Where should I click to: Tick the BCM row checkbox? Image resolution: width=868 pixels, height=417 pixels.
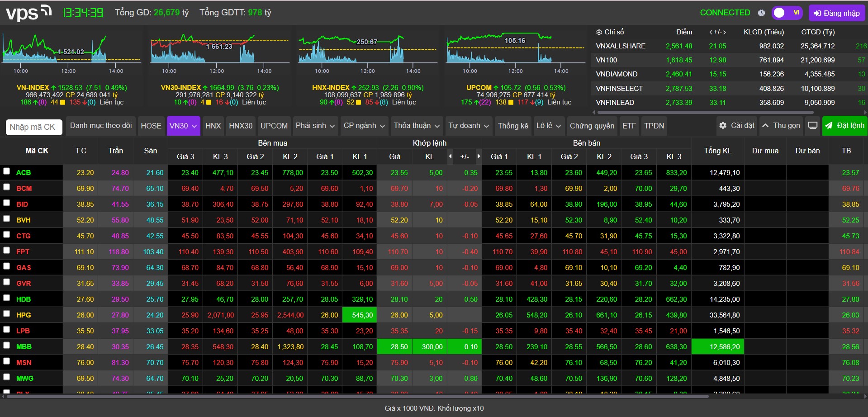pyautogui.click(x=6, y=187)
